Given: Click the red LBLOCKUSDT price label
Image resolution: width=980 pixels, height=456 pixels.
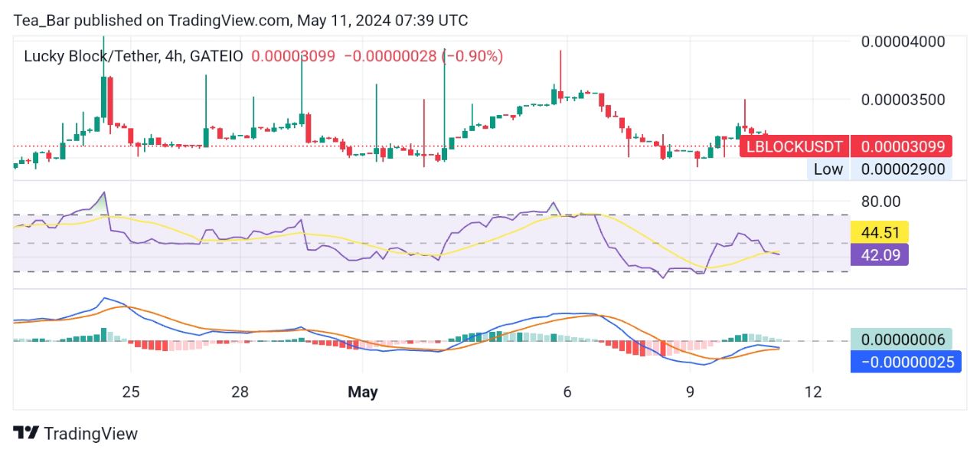Looking at the screenshot, I should (x=795, y=146).
